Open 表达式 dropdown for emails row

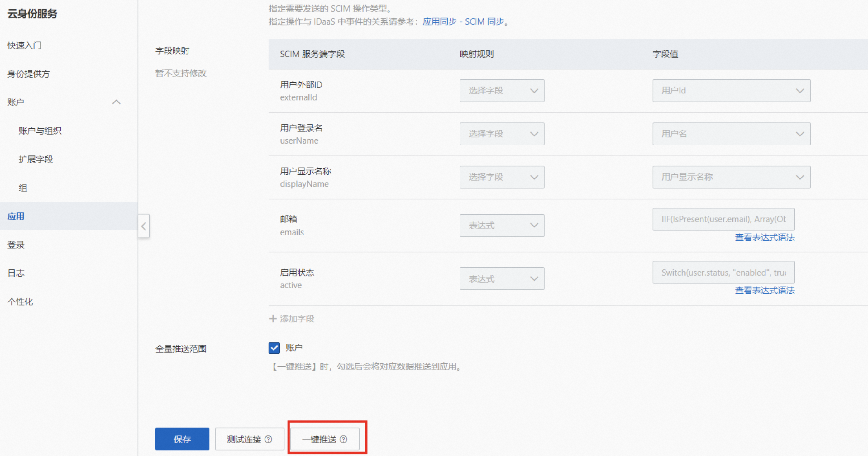pyautogui.click(x=501, y=225)
